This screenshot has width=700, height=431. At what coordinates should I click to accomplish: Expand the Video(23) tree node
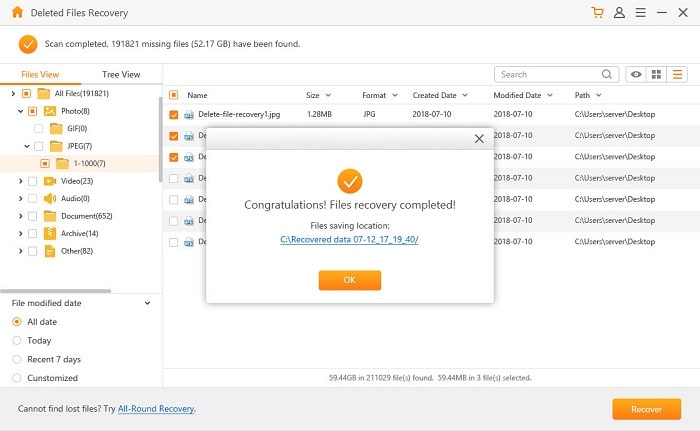(21, 181)
